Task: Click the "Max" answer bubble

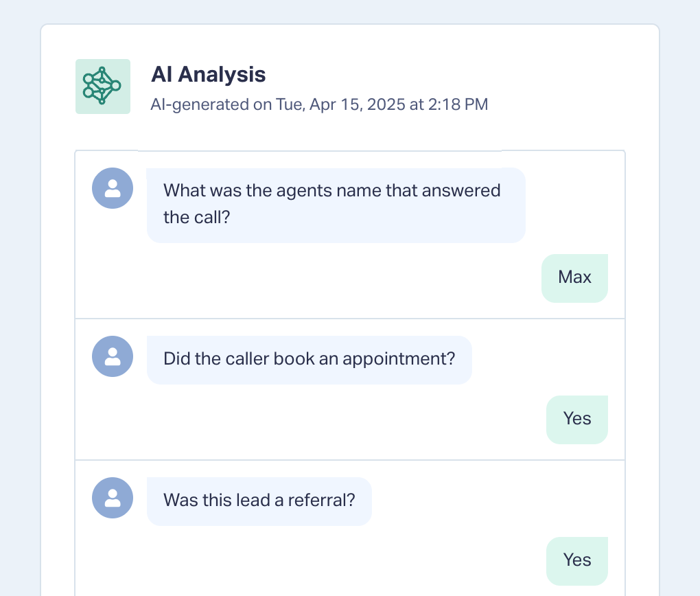Action: [x=574, y=277]
